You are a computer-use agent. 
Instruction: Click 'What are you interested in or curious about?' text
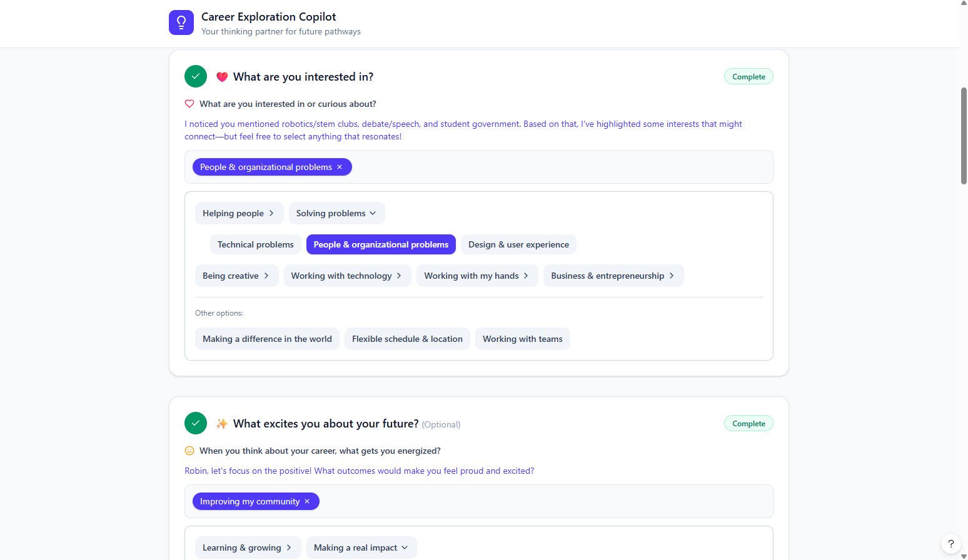[288, 104]
